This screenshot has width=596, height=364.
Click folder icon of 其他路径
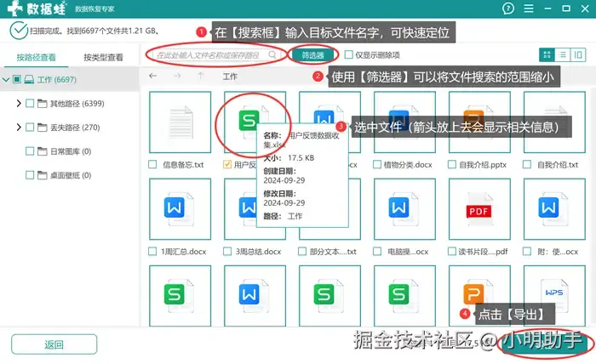[x=43, y=103]
